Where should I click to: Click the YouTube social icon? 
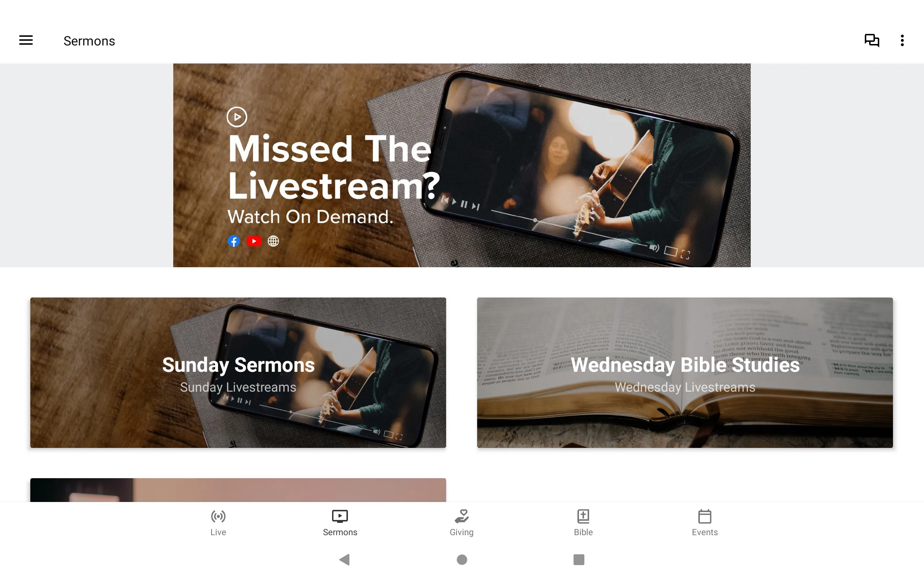click(x=253, y=241)
